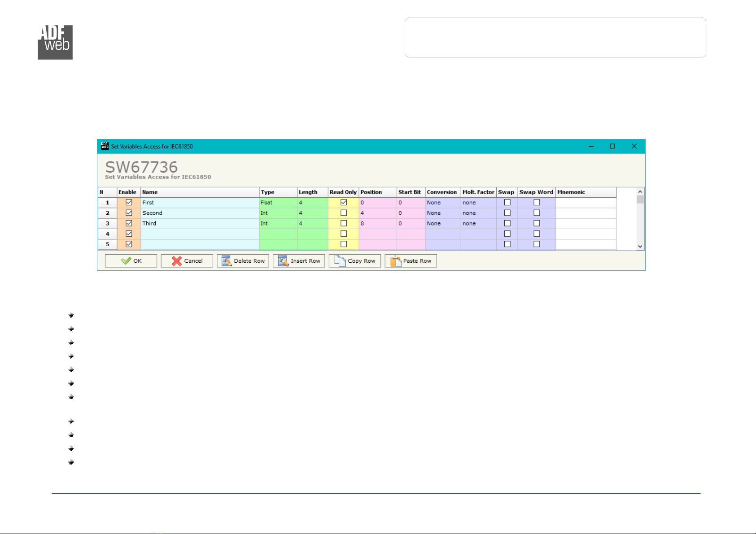Viewport: 756px width, 534px height.
Task: Enable Swap in row 5
Action: coord(507,244)
